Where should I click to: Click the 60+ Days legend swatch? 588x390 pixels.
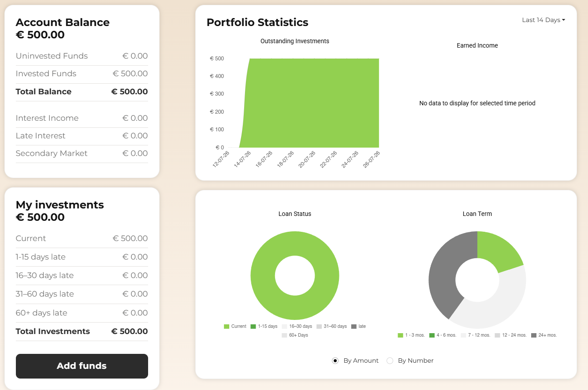[285, 335]
